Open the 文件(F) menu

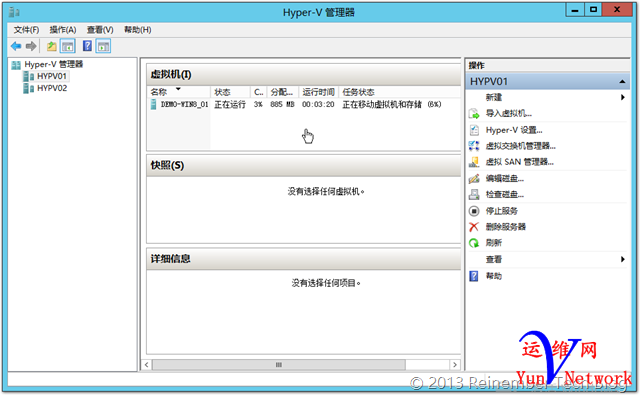point(26,30)
